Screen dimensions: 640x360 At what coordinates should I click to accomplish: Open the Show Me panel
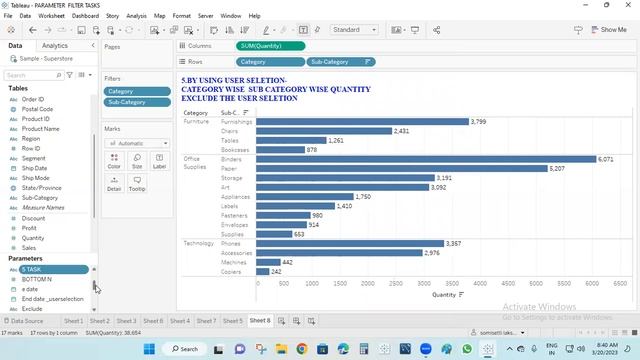tap(609, 30)
